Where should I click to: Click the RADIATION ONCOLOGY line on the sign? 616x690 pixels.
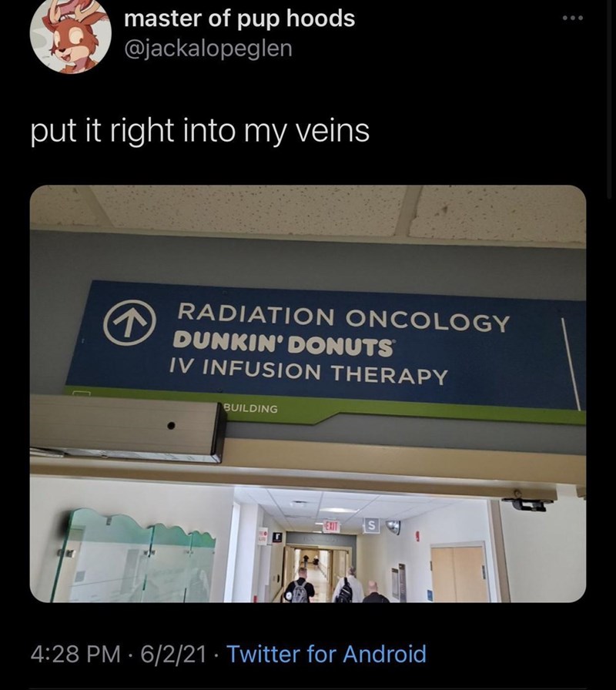point(343,317)
